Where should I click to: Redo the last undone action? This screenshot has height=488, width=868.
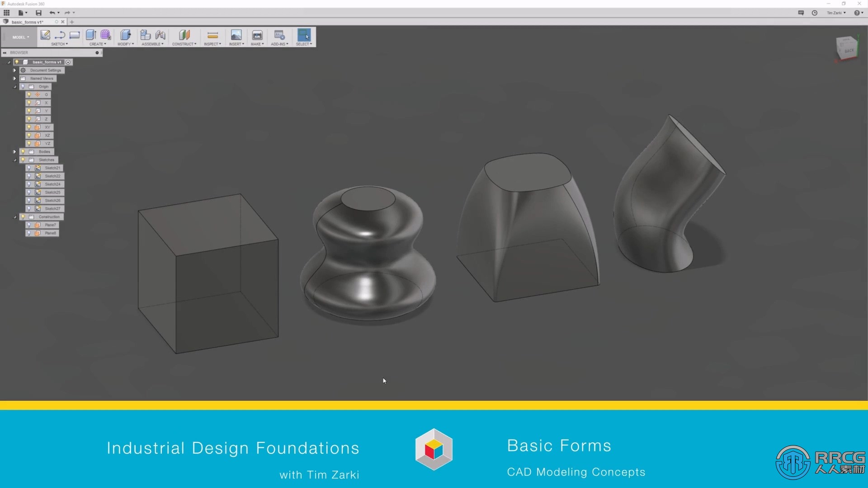67,13
